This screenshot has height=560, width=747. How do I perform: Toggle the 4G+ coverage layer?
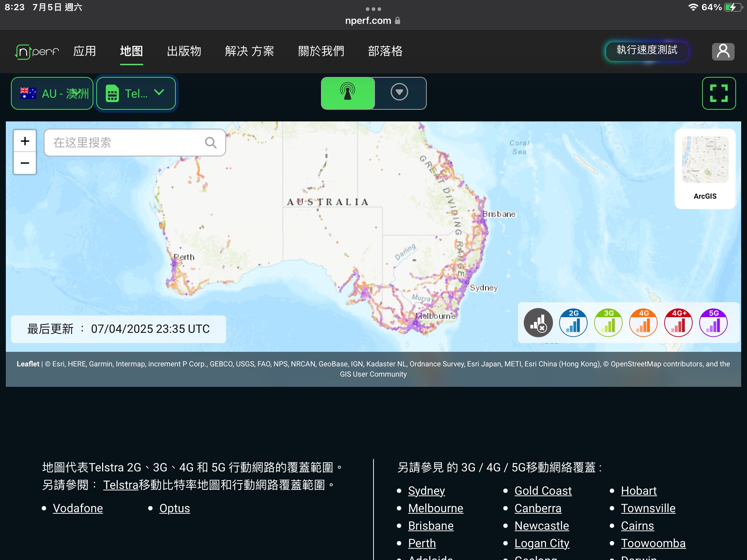click(678, 323)
